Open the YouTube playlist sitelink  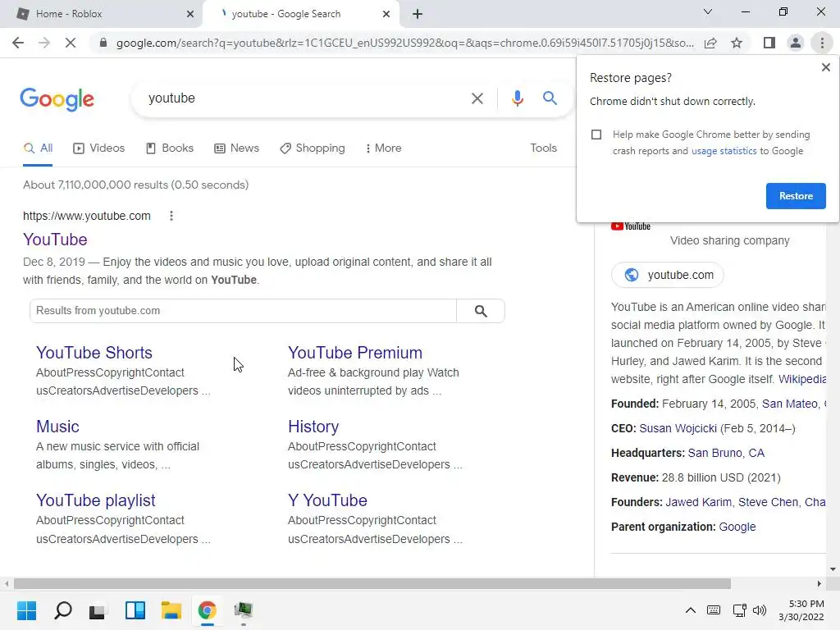pyautogui.click(x=95, y=500)
